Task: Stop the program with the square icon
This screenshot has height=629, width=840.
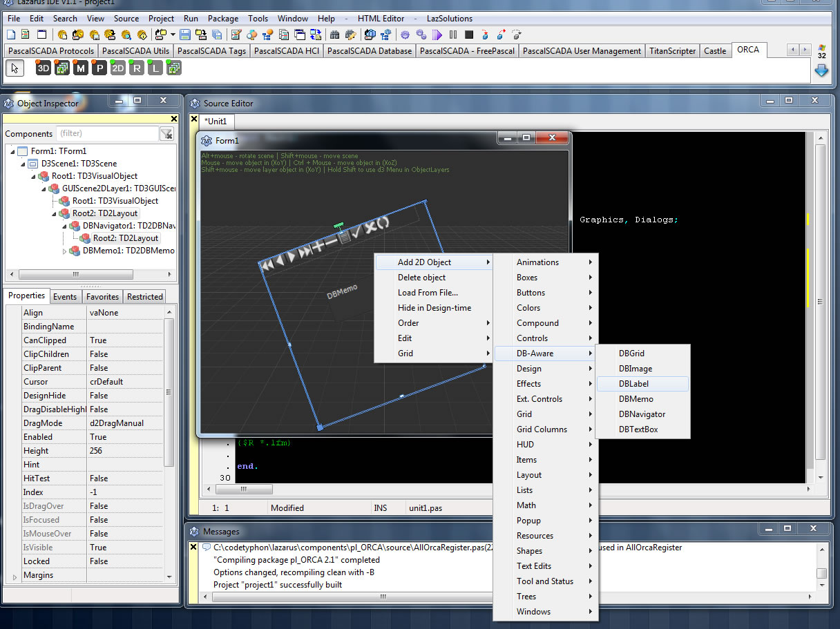Action: click(x=469, y=35)
